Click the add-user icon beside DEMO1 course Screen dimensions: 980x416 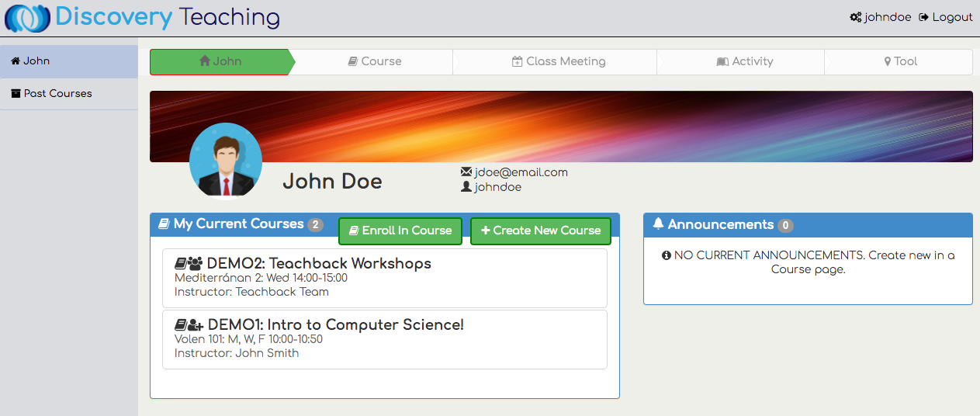pyautogui.click(x=196, y=325)
